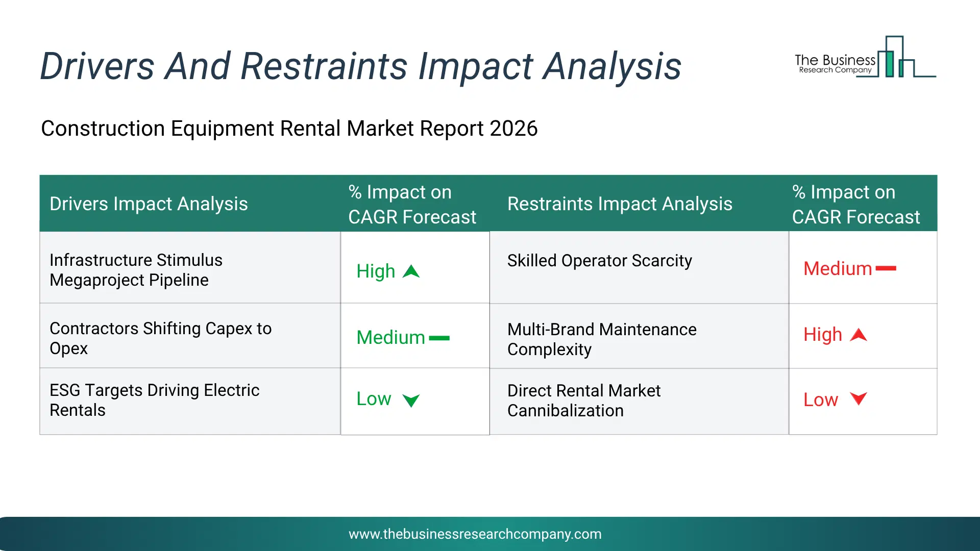Open www.thebusinessresearchcompany.com link in footer
Screen dimensions: 980x551
[x=475, y=534]
